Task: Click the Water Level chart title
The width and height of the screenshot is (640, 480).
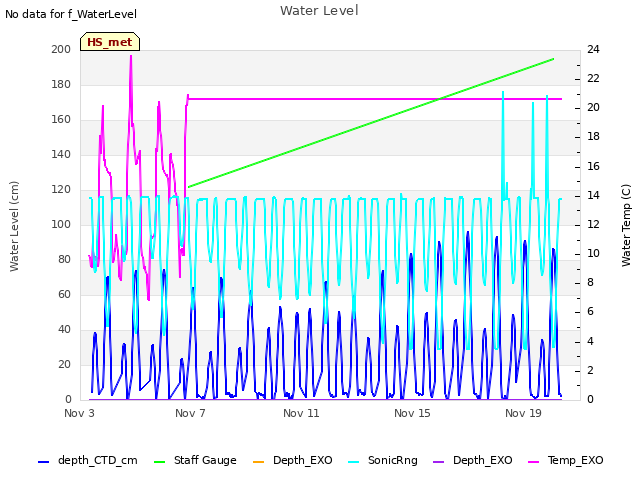Action: [x=319, y=11]
